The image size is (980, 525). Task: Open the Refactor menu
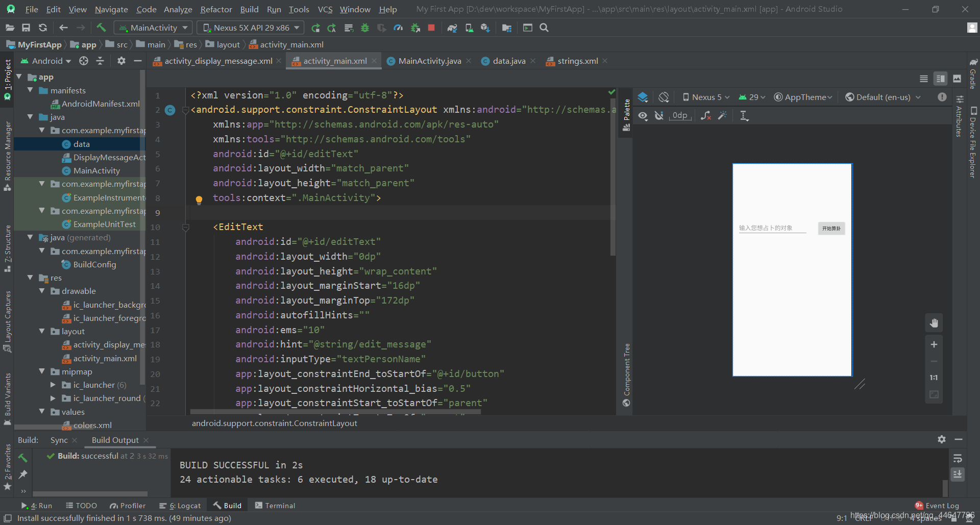click(x=216, y=9)
